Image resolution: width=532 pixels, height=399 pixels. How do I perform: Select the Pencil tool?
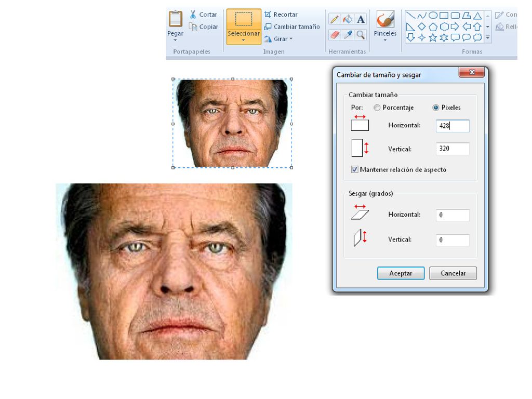335,19
